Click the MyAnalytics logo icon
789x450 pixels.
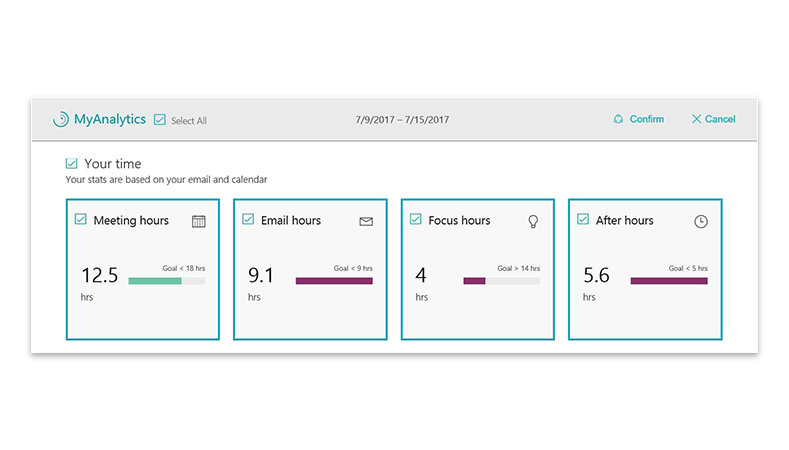click(61, 119)
